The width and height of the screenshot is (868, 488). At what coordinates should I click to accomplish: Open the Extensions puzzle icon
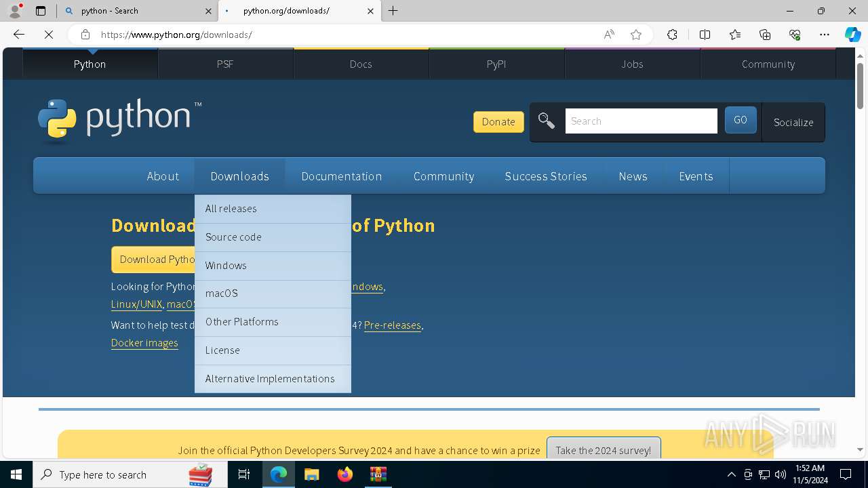pos(672,35)
